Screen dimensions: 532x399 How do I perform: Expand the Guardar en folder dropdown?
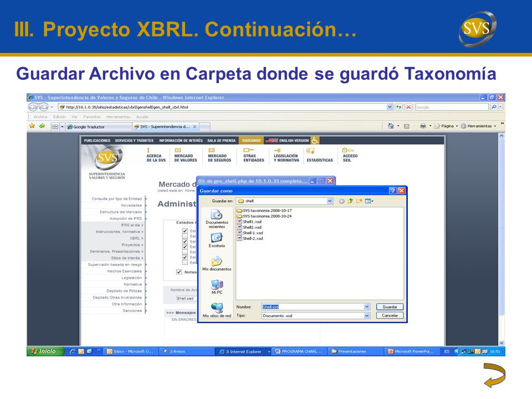click(330, 201)
